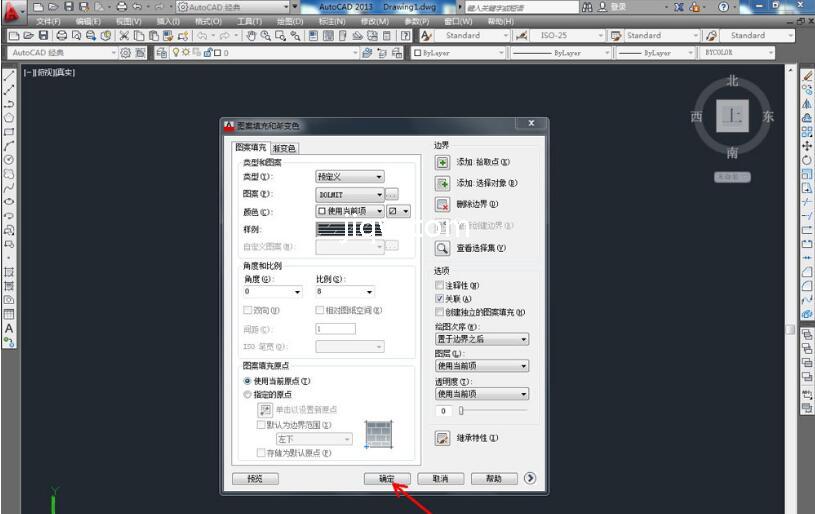Open Layer Properties Manager icon
The width and height of the screenshot is (815, 514).
click(162, 52)
